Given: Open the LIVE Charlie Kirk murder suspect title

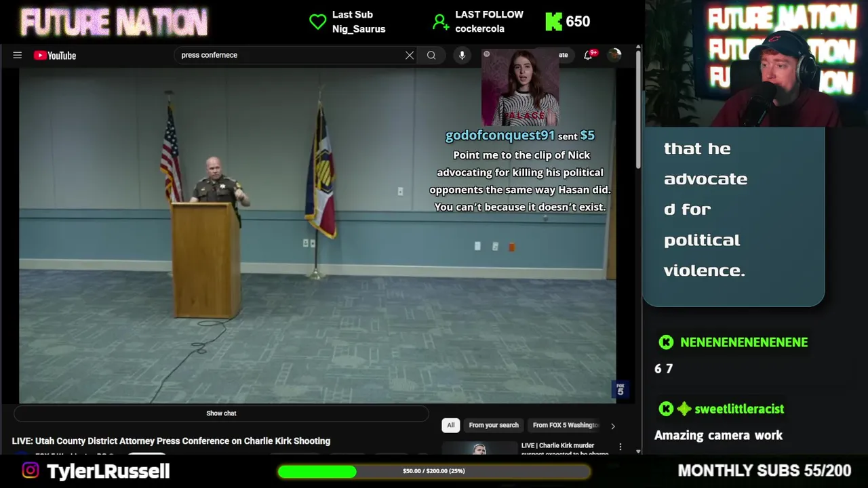Looking at the screenshot, I should pos(566,449).
